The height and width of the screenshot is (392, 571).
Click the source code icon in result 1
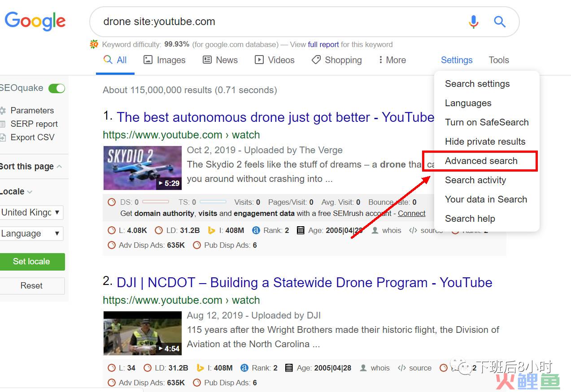pos(412,230)
